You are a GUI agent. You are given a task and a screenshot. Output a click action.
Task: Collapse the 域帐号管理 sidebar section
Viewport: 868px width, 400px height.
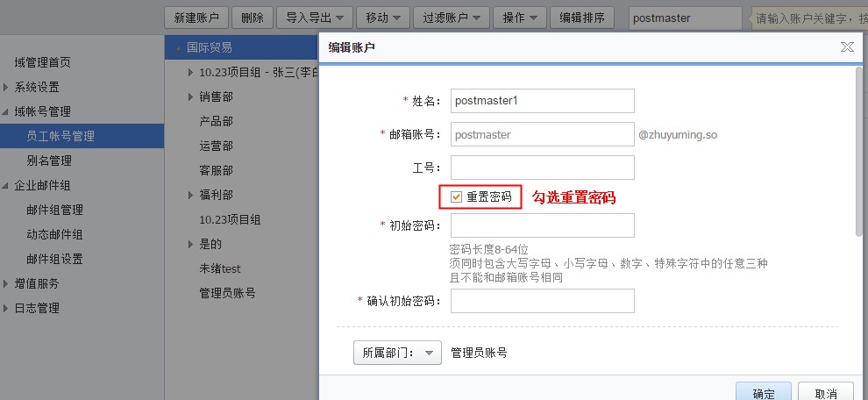pyautogui.click(x=7, y=111)
